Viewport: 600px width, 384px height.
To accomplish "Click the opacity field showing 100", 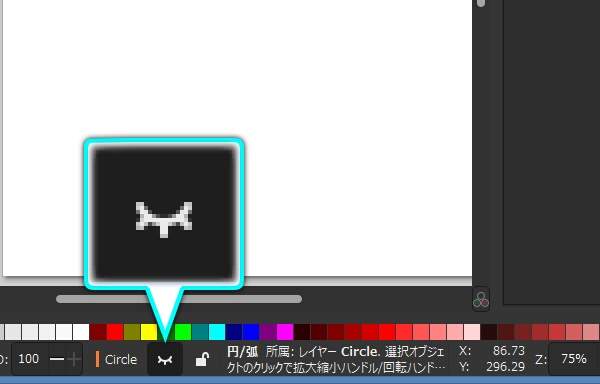I will [x=29, y=359].
